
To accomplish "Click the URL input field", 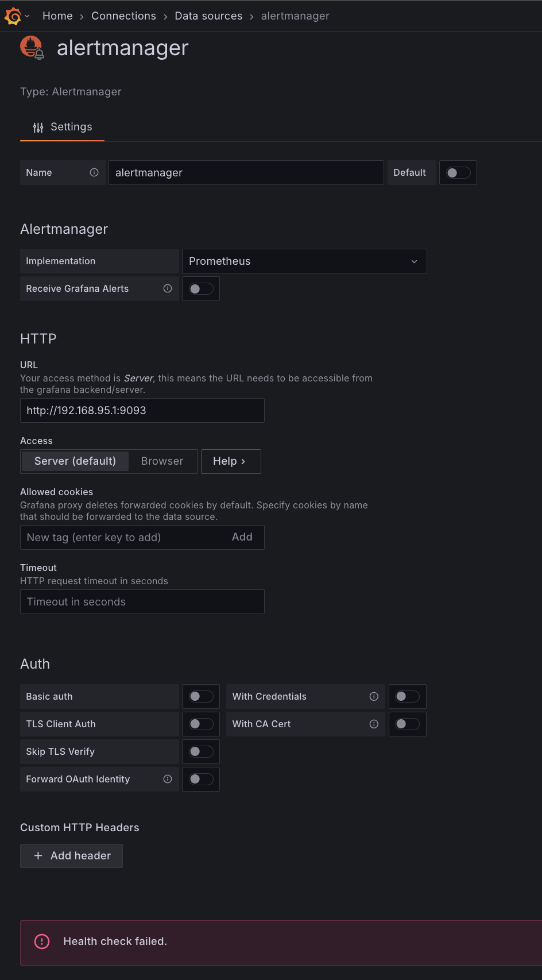I will coord(142,410).
